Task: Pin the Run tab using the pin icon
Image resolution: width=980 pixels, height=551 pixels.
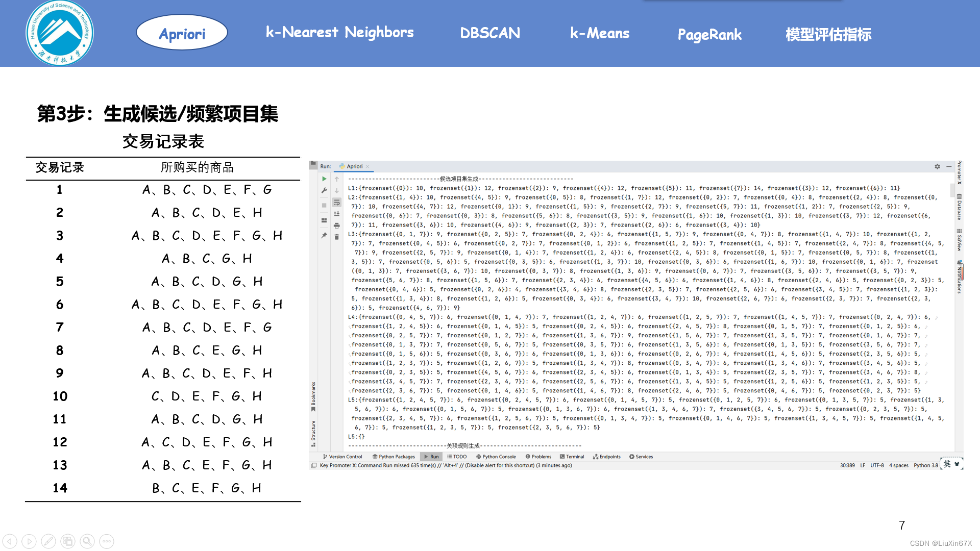Action: coord(324,236)
